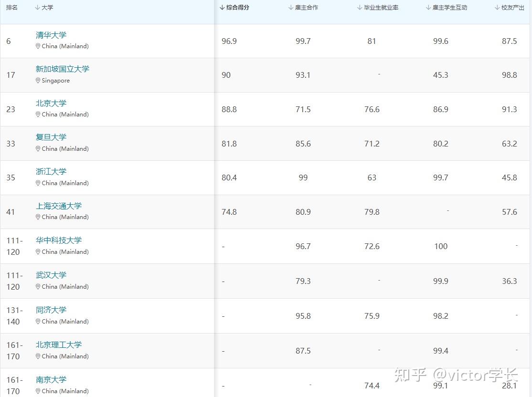Viewport: 532px width, 397px height.
Task: Open the 浙江大学 university link
Action: (51, 172)
